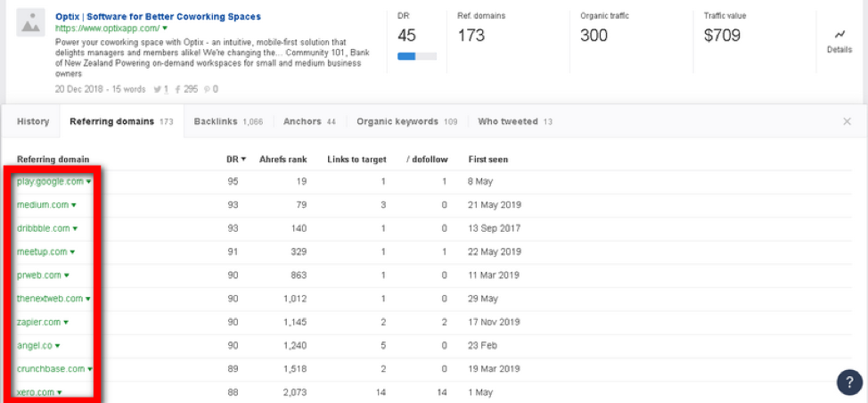Open the zapier.com domain dropdown
The image size is (868, 403).
tap(67, 322)
